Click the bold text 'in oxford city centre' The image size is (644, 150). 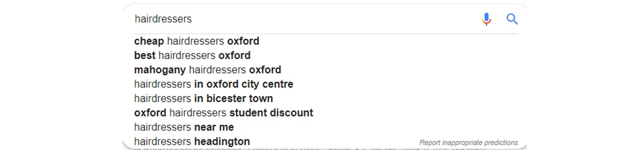click(244, 84)
